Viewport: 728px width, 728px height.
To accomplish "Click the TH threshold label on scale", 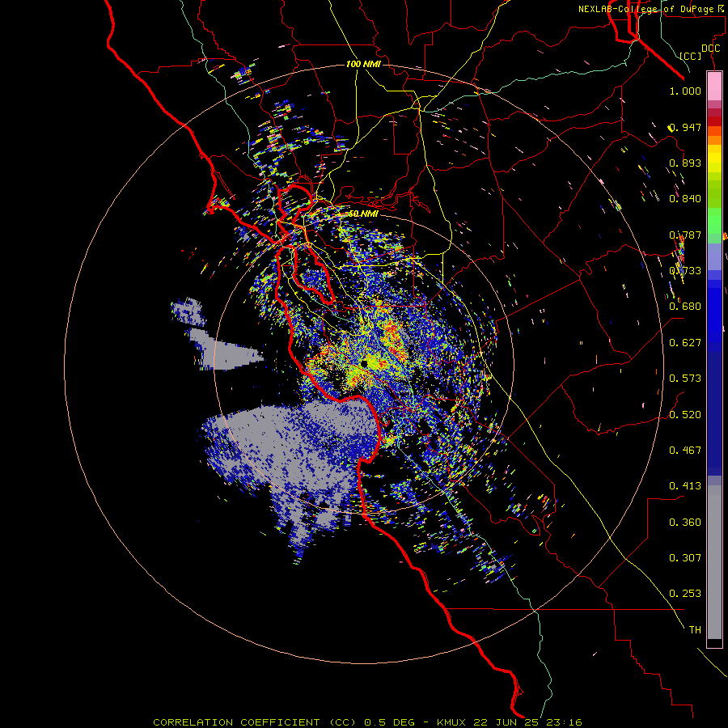I will (695, 630).
